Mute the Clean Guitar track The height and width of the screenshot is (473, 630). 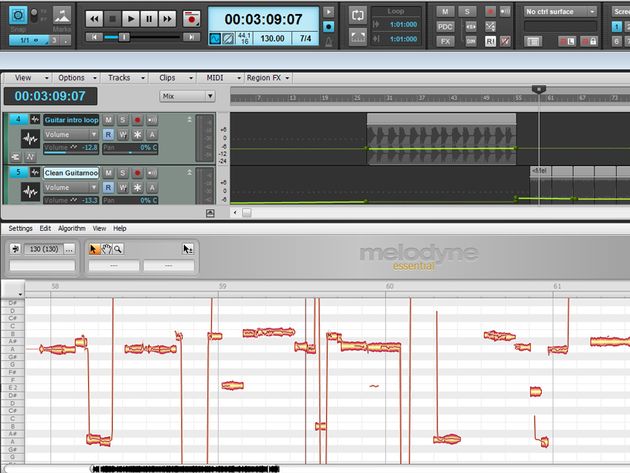[x=108, y=173]
